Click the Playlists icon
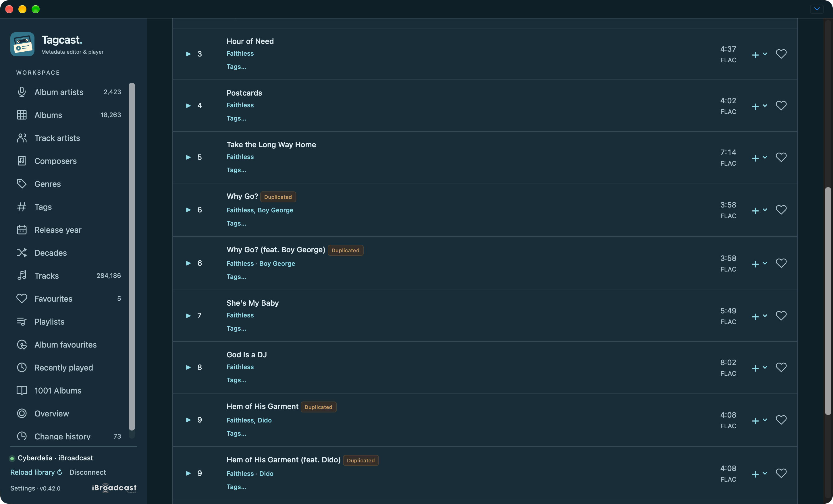Screen dimensions: 833x504 point(22,321)
